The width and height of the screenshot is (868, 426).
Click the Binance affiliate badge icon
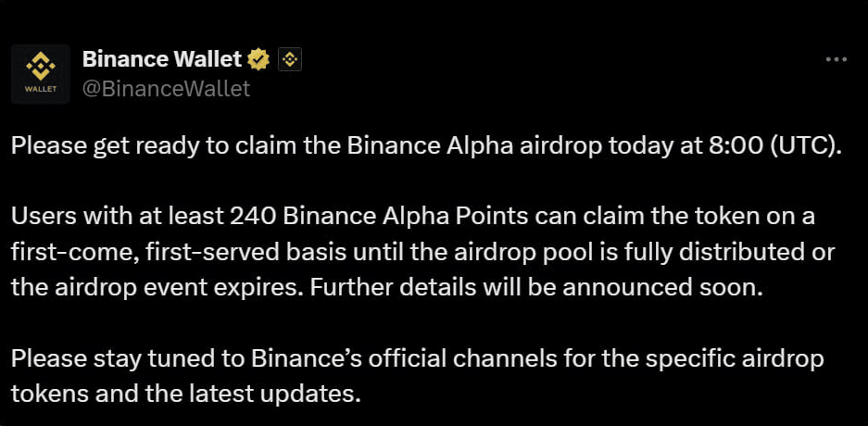[290, 60]
